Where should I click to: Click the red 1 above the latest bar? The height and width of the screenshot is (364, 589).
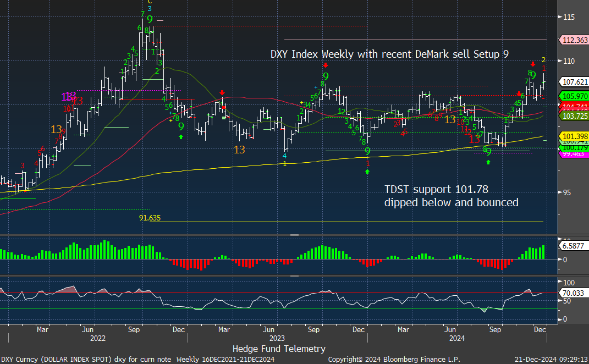point(544,68)
